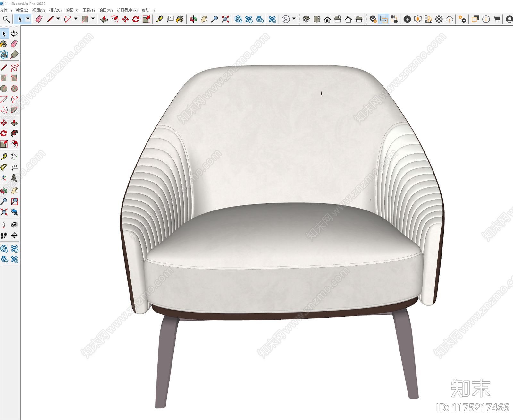Show the Enscape About info icon
The image size is (513, 420).
click(486, 19)
